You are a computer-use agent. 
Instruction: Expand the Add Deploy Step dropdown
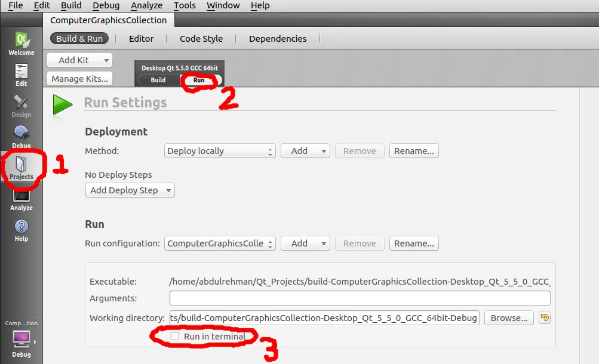[x=130, y=190]
